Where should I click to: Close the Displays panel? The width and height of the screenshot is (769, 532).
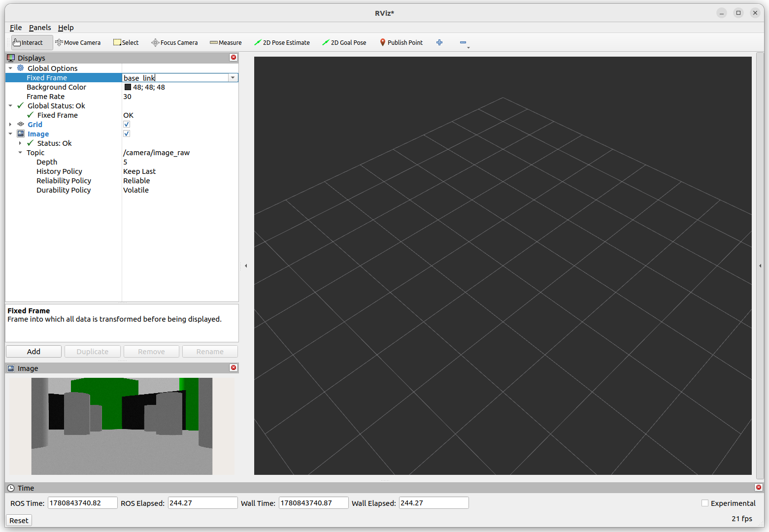coord(234,58)
